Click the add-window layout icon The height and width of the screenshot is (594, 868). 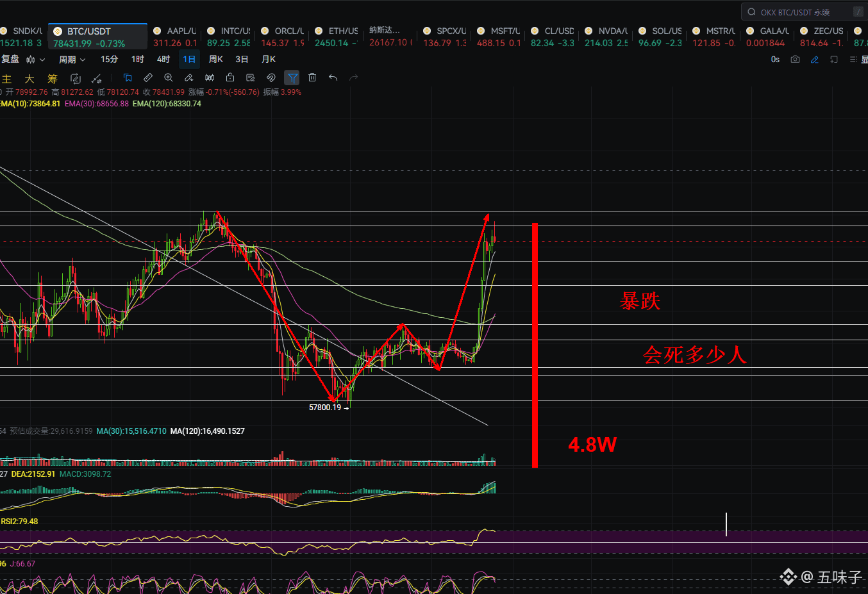point(834,60)
